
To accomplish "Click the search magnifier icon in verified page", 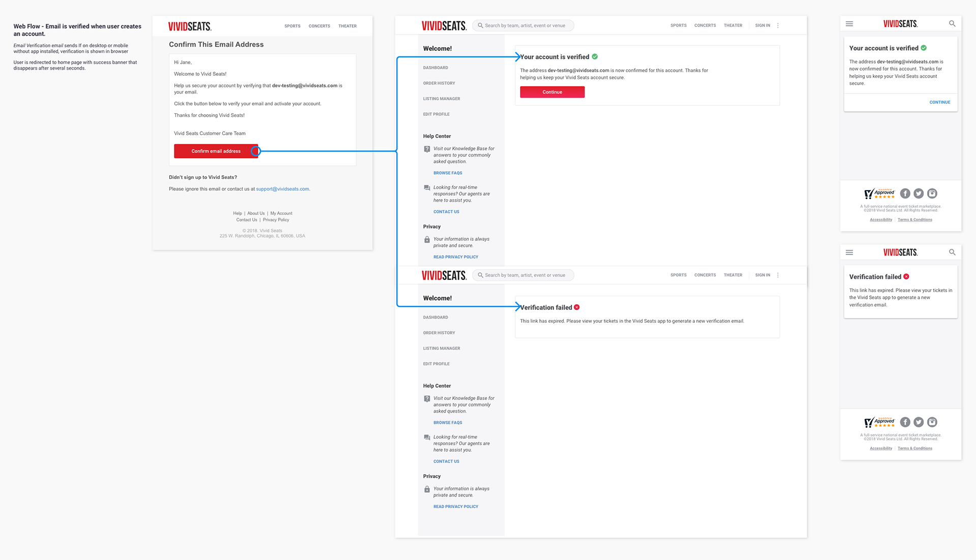I will (x=480, y=25).
